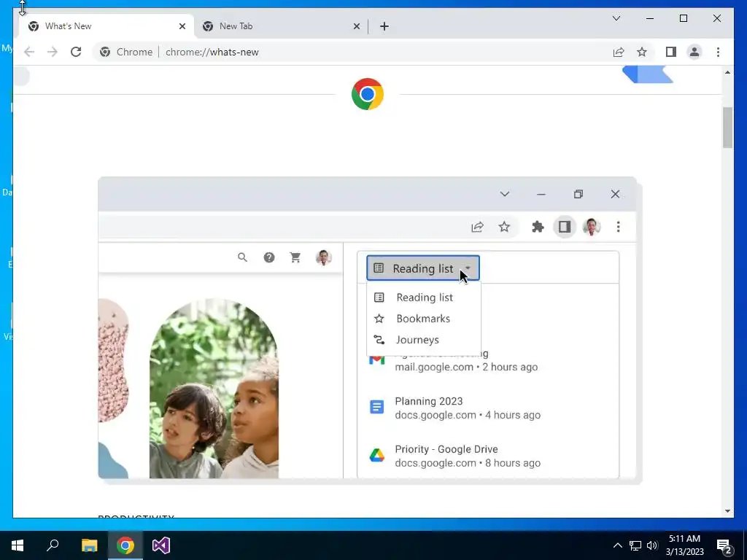Switch to the New Tab tab
747x560 pixels.
click(x=281, y=26)
